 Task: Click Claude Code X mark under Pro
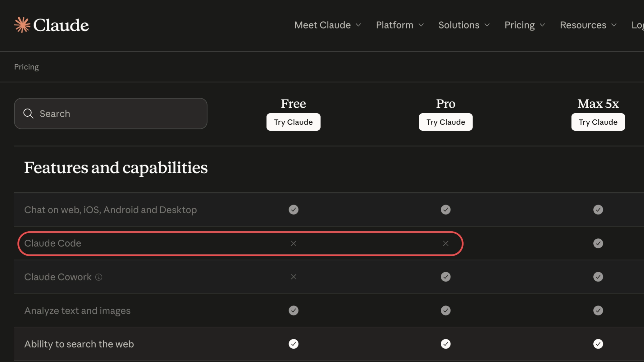pos(445,243)
